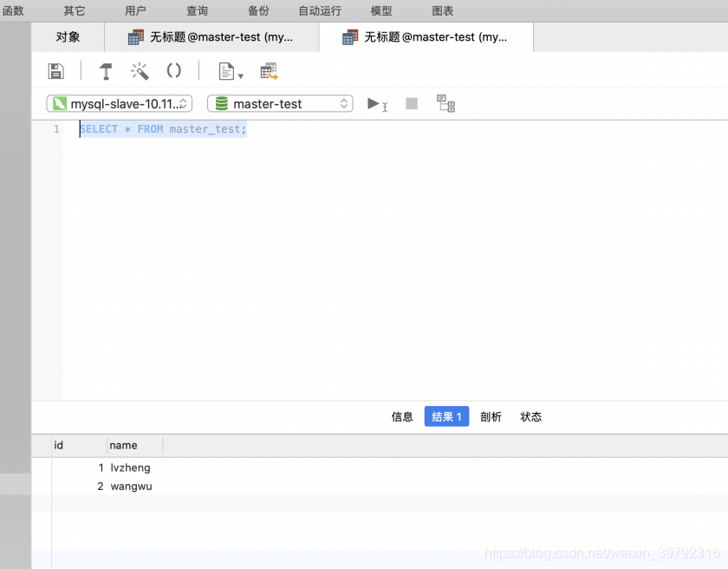Click the 用户 toolbar item

tap(135, 10)
